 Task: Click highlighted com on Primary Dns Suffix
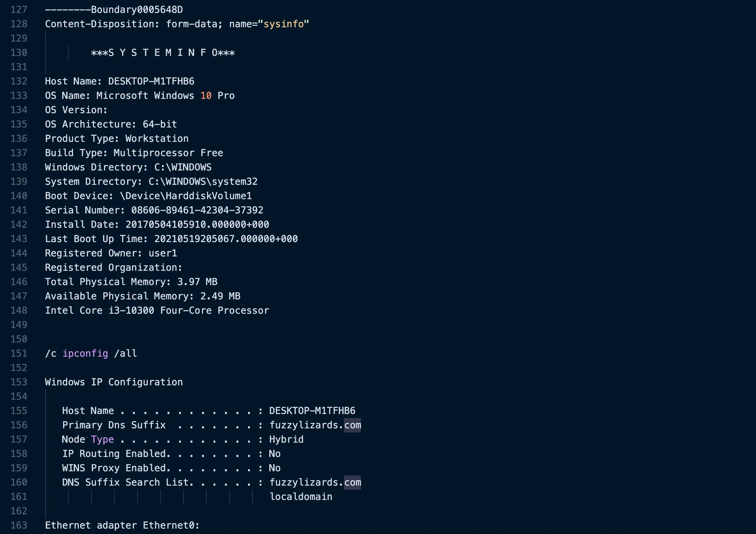353,425
